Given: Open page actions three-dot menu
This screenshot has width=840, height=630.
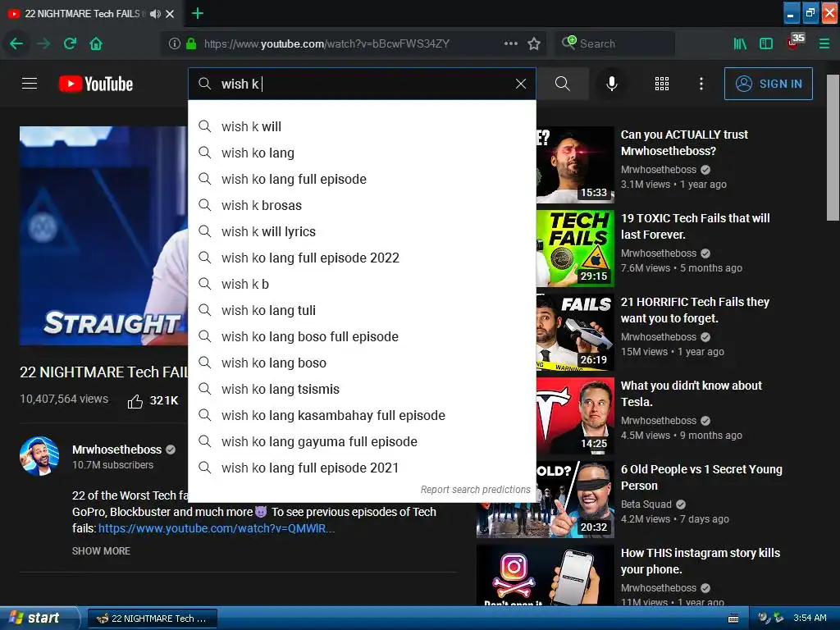Looking at the screenshot, I should [511, 43].
